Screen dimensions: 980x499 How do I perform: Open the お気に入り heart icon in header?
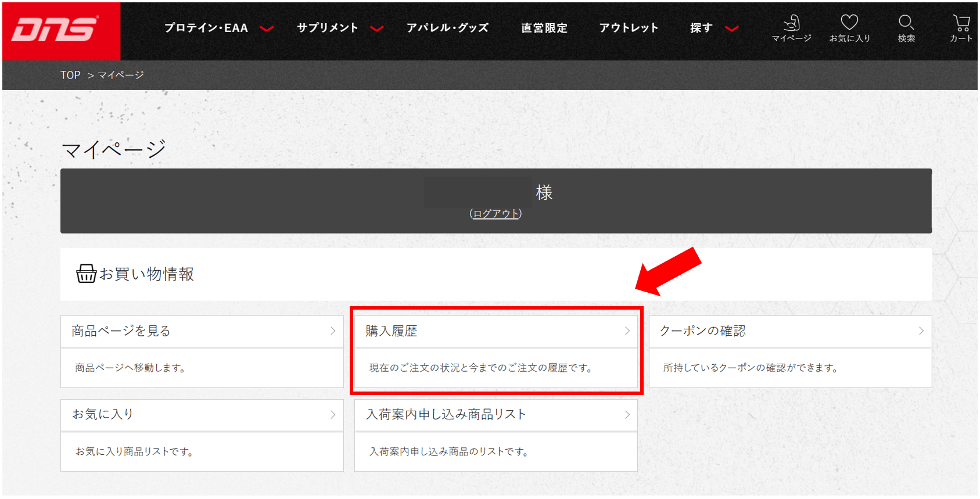coord(849,28)
